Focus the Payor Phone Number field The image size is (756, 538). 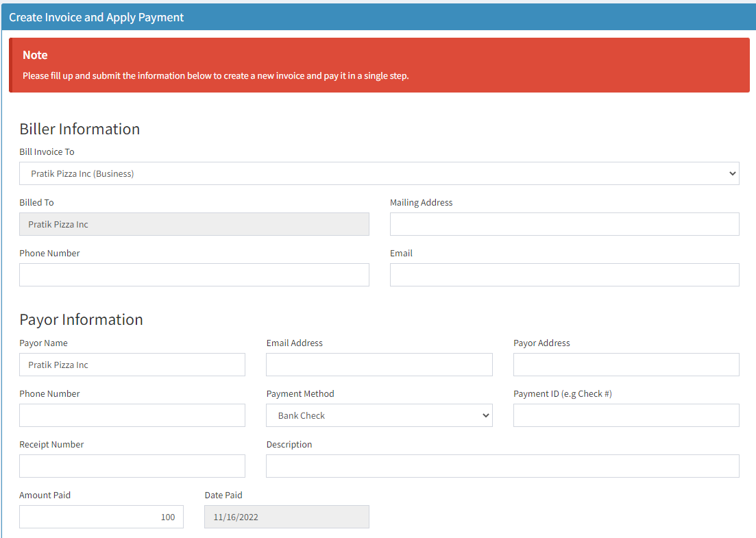coord(132,415)
